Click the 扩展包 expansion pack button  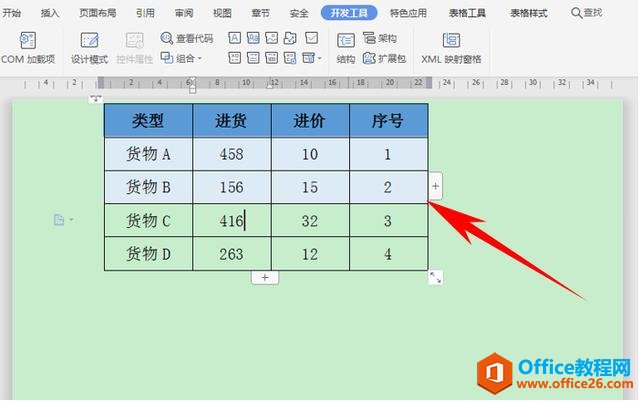click(384, 58)
